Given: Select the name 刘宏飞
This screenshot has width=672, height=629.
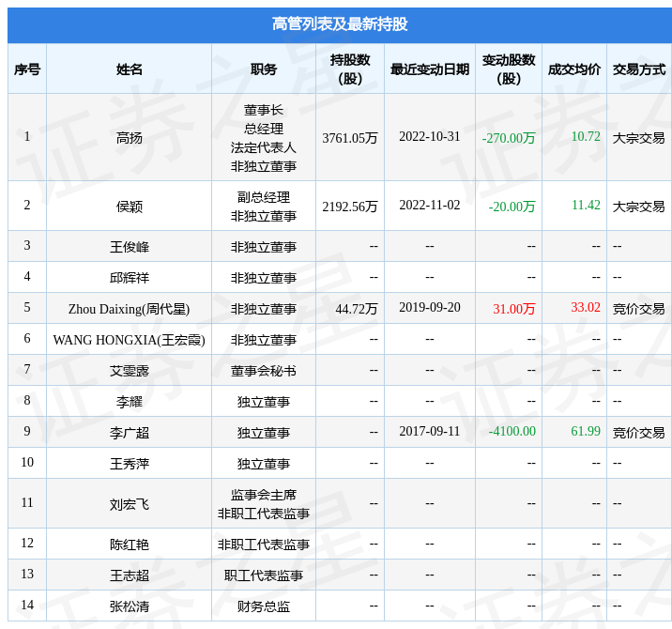Looking at the screenshot, I should click(129, 504).
